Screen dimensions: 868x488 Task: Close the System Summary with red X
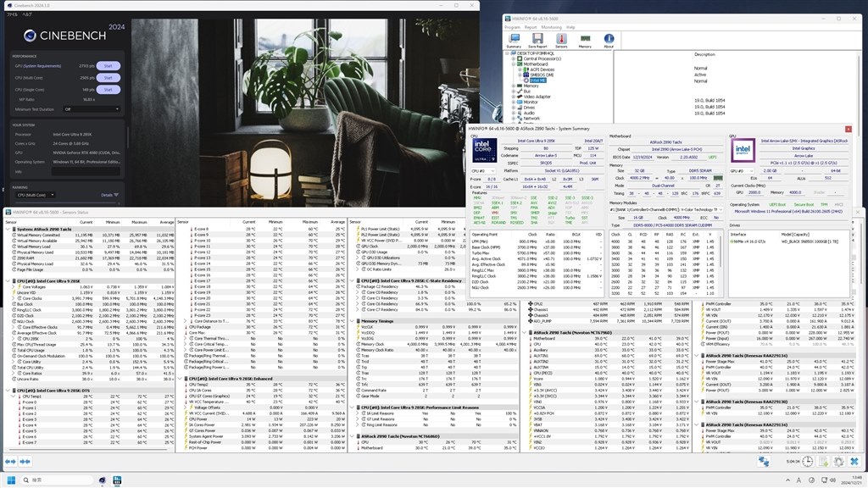pos(848,129)
